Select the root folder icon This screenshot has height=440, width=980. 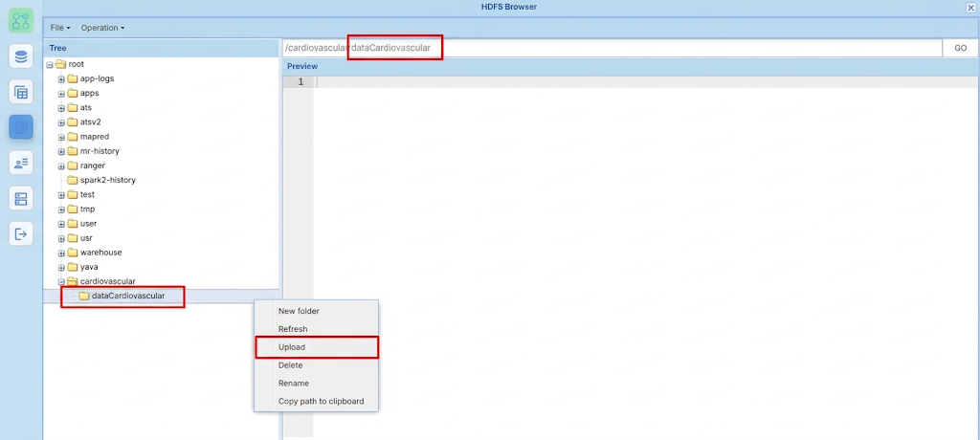(60, 64)
